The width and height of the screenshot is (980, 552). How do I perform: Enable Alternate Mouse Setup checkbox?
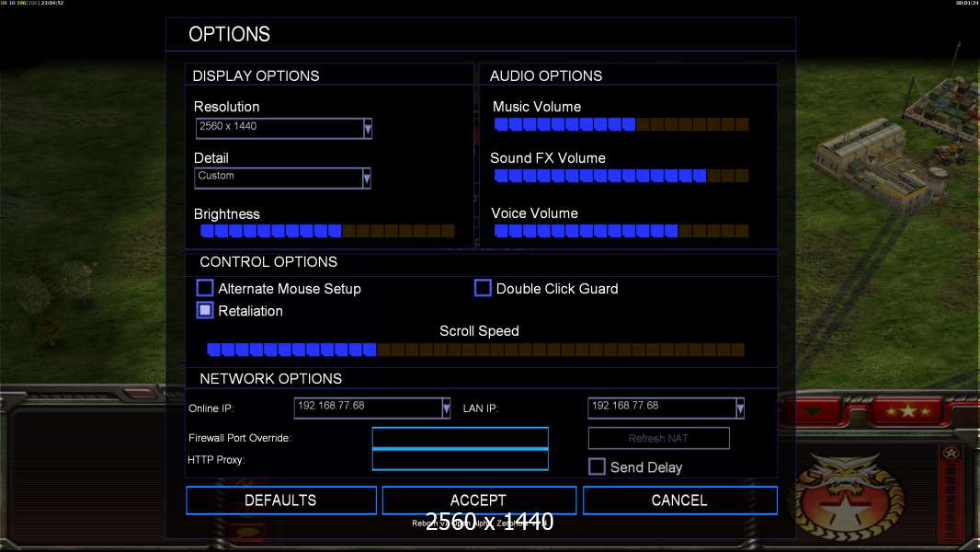pos(205,288)
